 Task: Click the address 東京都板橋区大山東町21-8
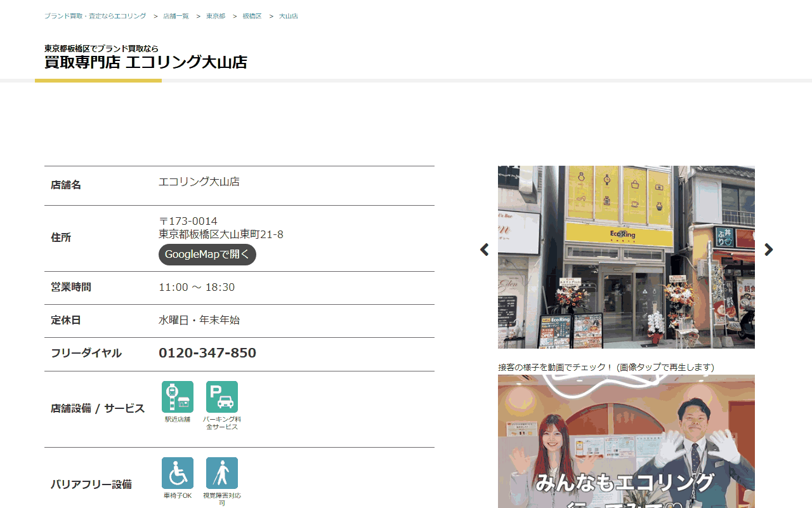coord(221,234)
